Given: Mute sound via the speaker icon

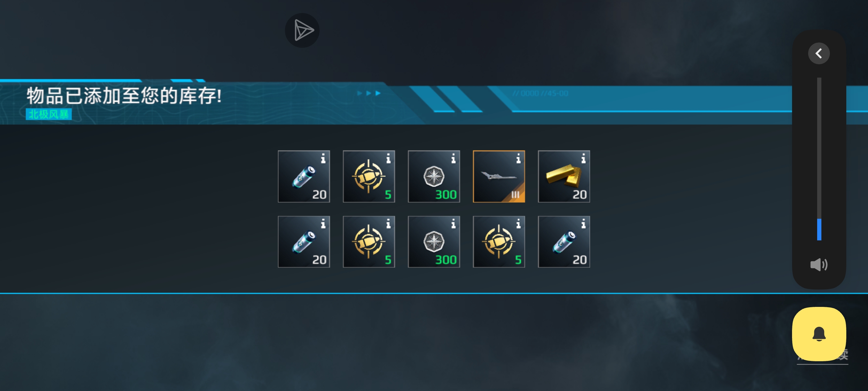Looking at the screenshot, I should 819,264.
